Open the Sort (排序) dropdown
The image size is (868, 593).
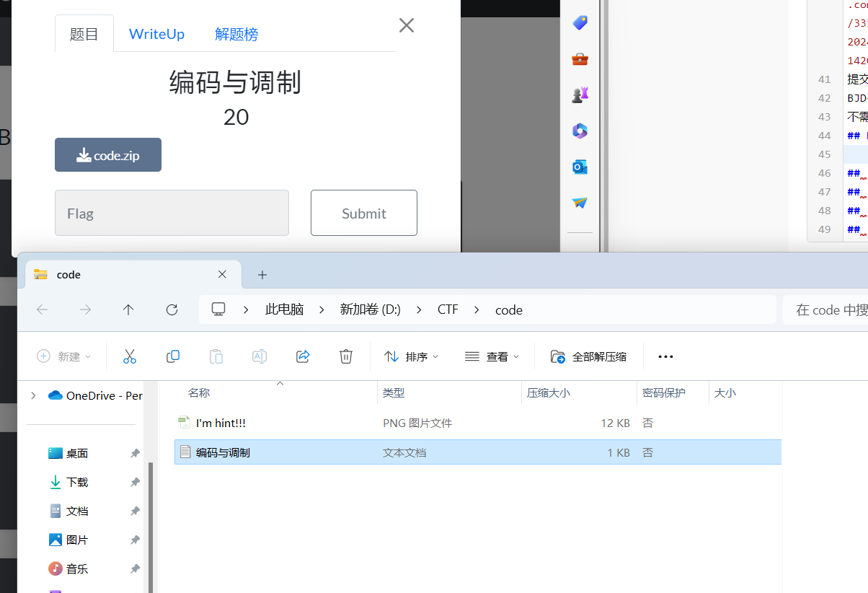pos(412,356)
